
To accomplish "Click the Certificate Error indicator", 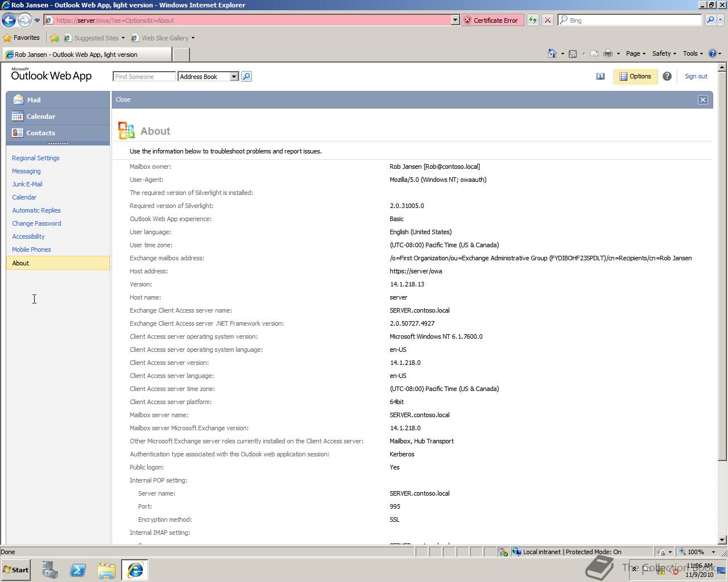I will tap(491, 20).
